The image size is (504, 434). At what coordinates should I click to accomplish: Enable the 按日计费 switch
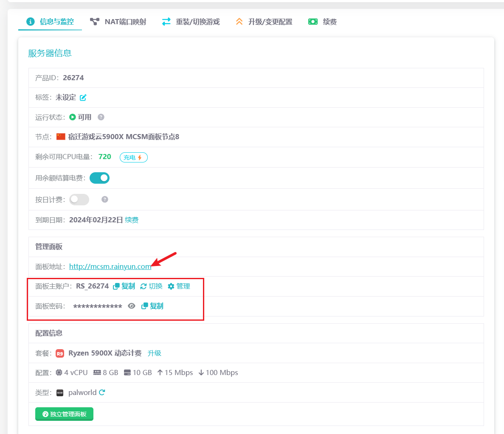[79, 199]
